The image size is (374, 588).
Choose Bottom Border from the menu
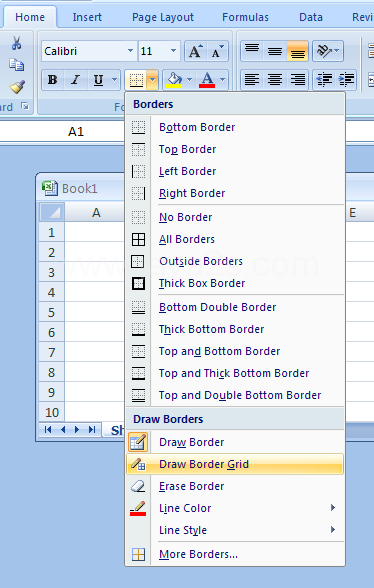coord(235,128)
